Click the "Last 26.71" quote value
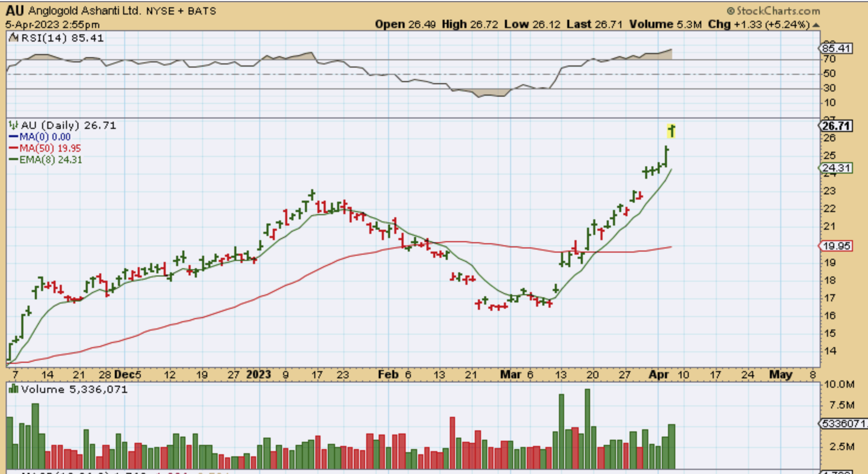The width and height of the screenshot is (868, 474). tap(594, 24)
